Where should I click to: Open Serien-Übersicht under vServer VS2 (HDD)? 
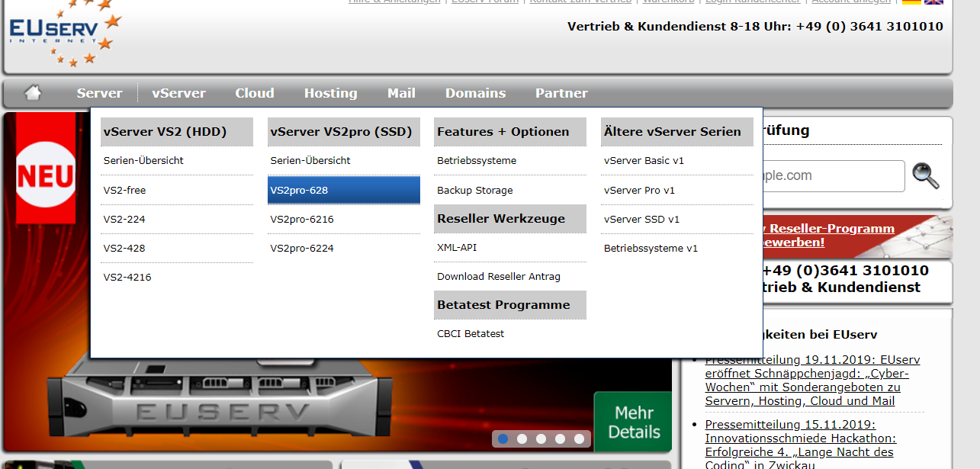click(x=177, y=161)
